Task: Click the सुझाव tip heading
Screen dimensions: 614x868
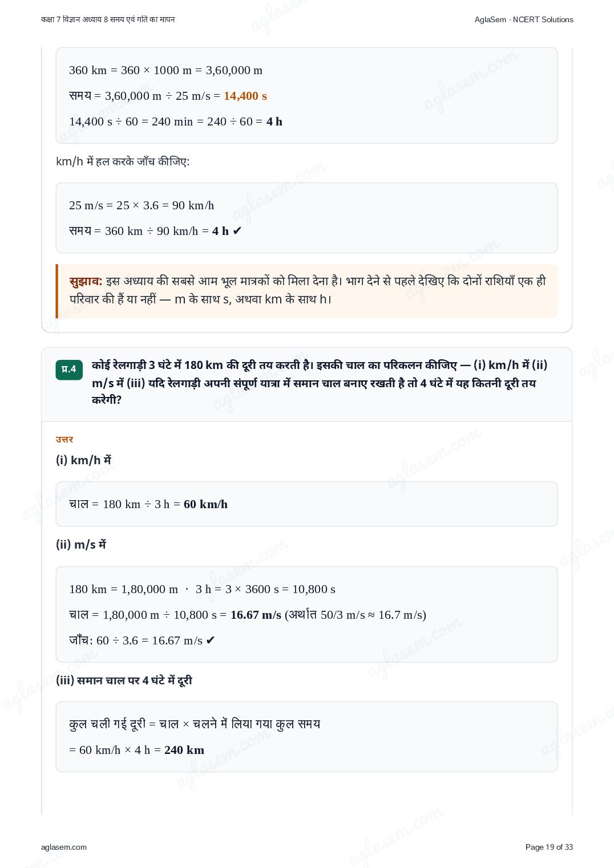Action: [86, 281]
